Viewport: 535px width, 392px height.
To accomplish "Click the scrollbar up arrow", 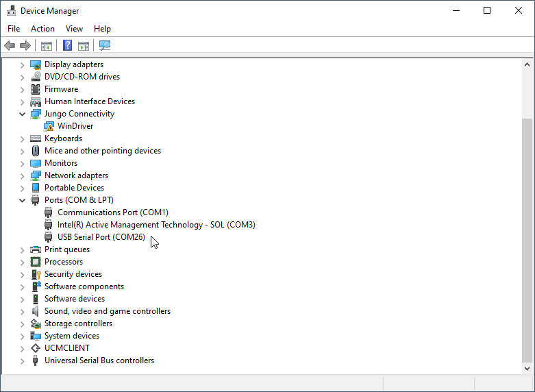I will pos(527,64).
